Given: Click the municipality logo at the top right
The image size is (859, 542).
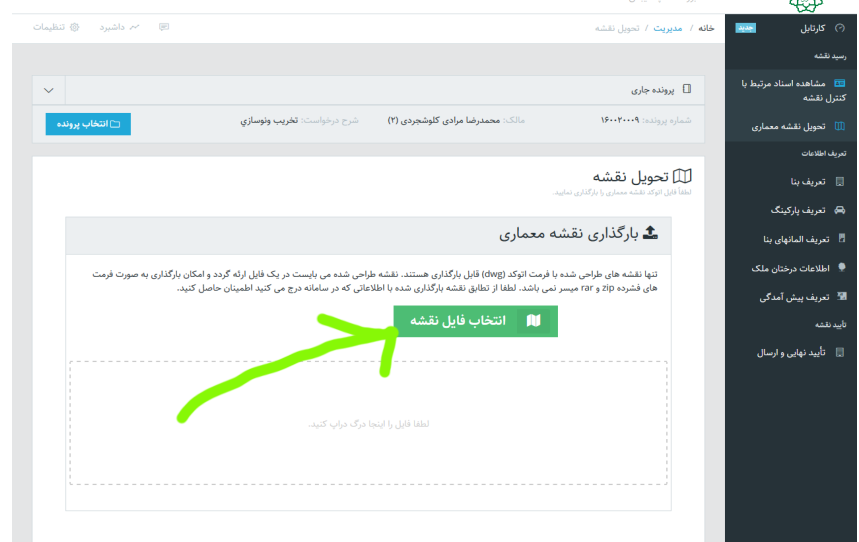Looking at the screenshot, I should [808, 6].
